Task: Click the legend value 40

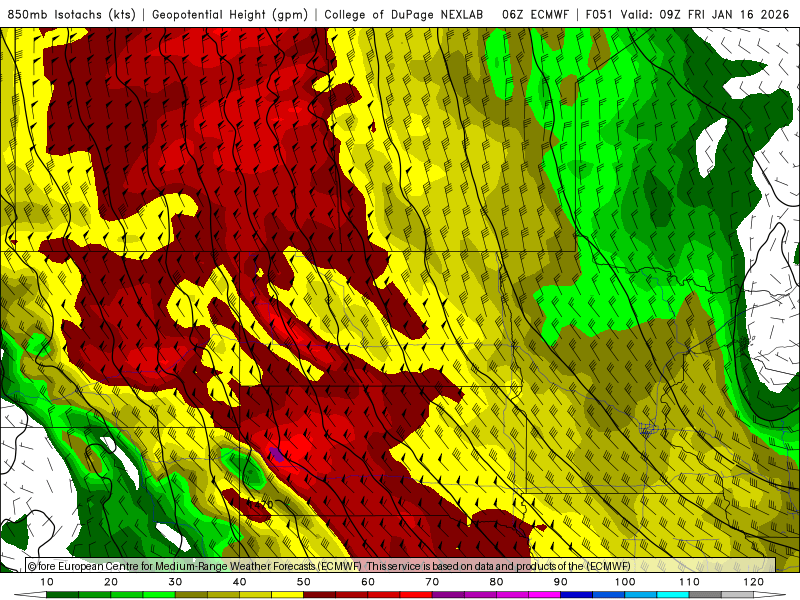Action: pyautogui.click(x=239, y=582)
